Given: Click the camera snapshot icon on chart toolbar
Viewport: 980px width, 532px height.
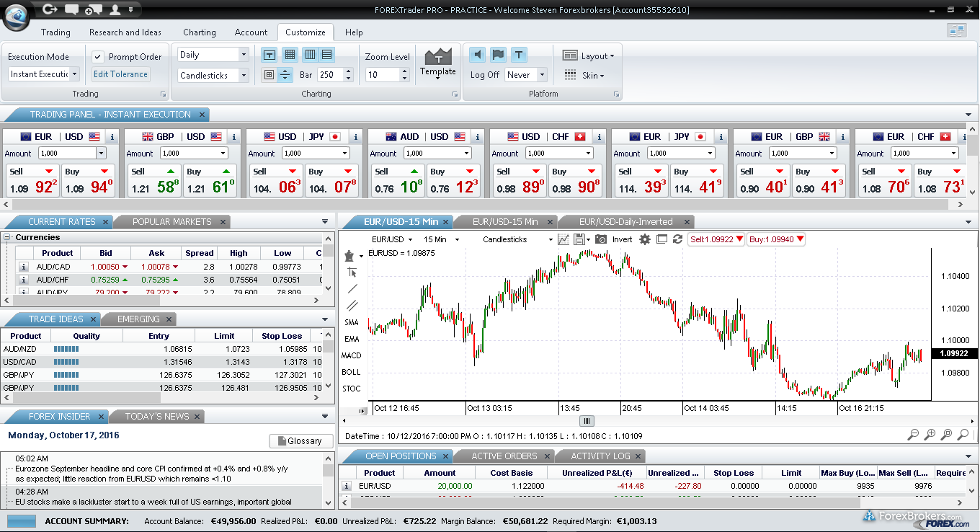Looking at the screenshot, I should tap(601, 239).
